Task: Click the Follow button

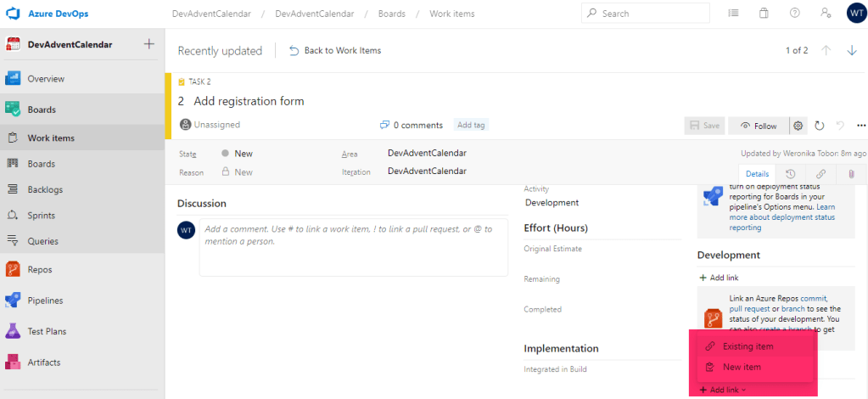Action: click(x=758, y=126)
